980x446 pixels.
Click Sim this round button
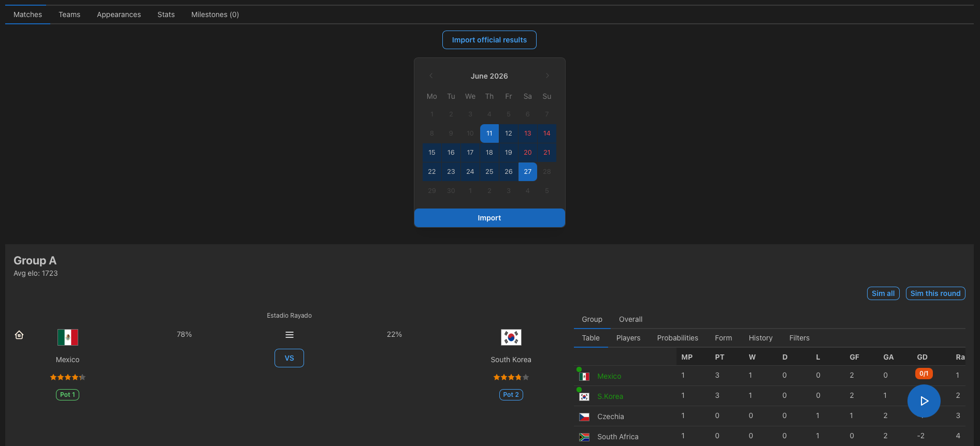(x=935, y=293)
